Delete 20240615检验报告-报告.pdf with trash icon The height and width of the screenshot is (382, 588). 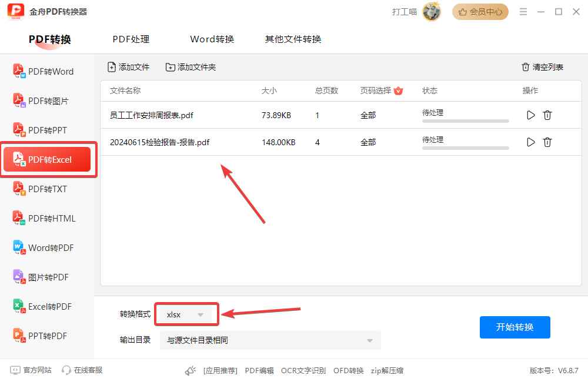(547, 142)
